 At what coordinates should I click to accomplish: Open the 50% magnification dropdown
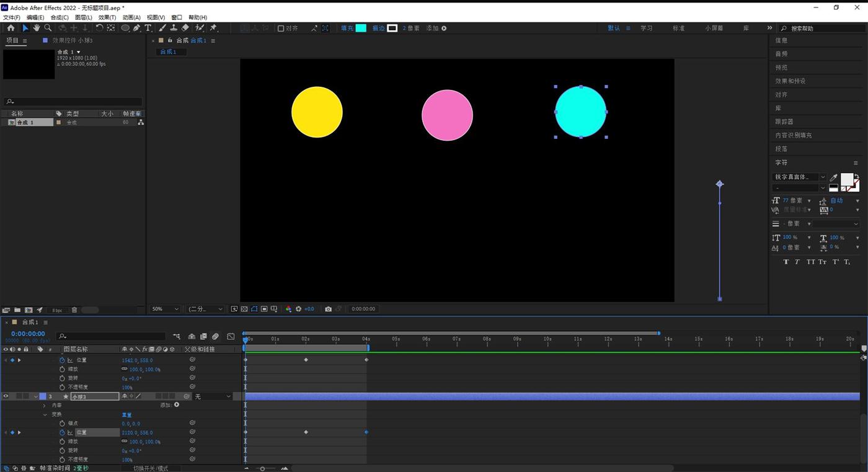(166, 309)
